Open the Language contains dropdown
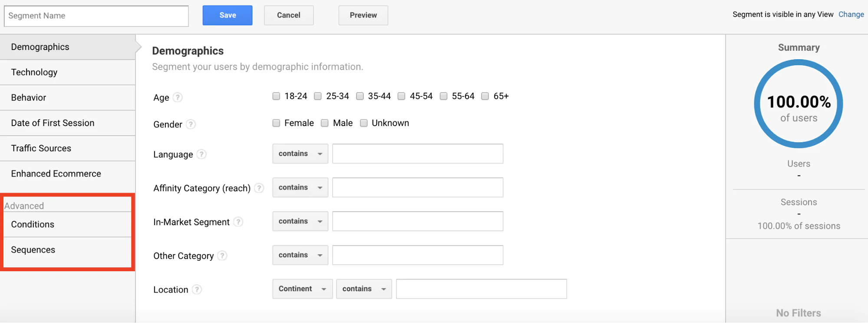The height and width of the screenshot is (323, 868). [300, 154]
